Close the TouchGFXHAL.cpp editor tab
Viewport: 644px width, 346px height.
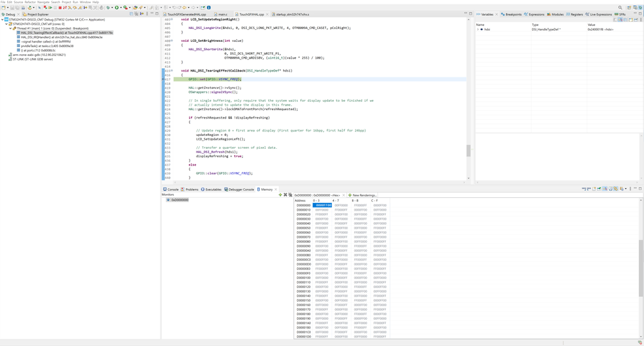point(267,14)
